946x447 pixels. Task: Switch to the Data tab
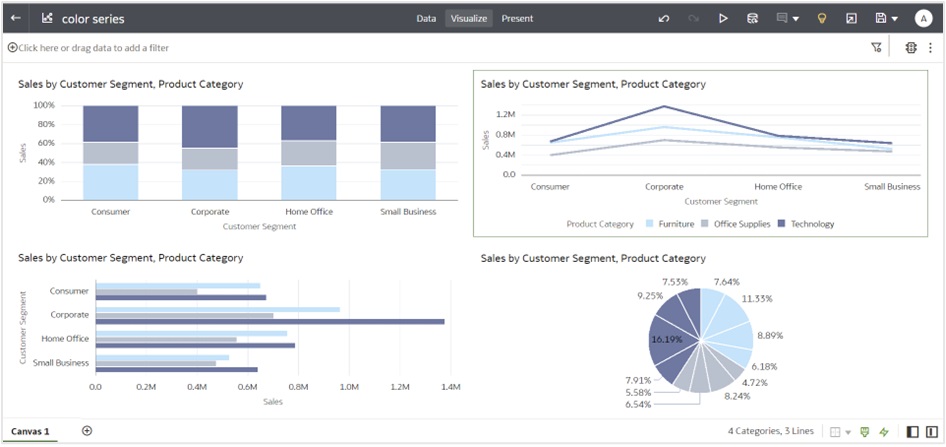tap(426, 18)
